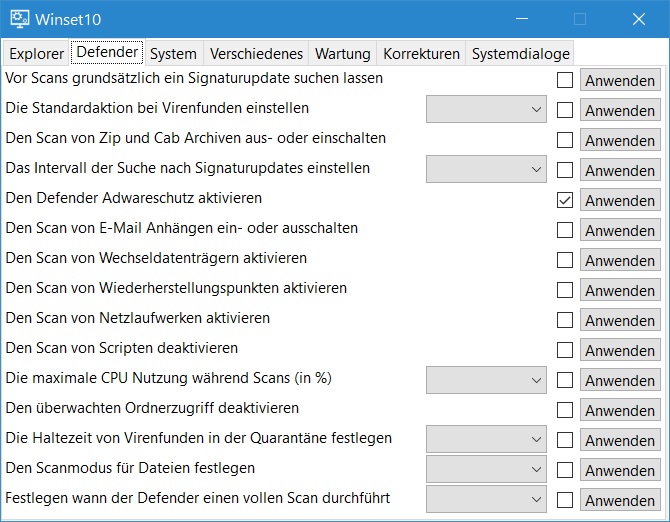This screenshot has width=670, height=522.
Task: Go to the Korrekturen tab
Action: (421, 53)
